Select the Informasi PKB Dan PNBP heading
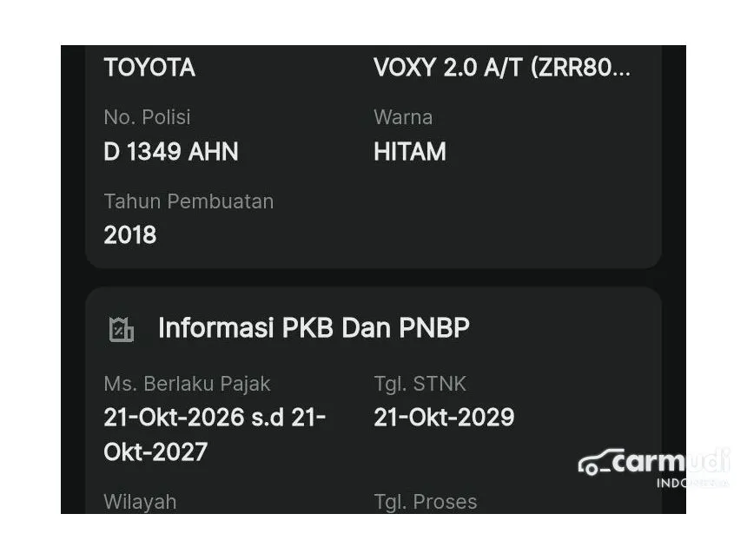 coord(314,328)
